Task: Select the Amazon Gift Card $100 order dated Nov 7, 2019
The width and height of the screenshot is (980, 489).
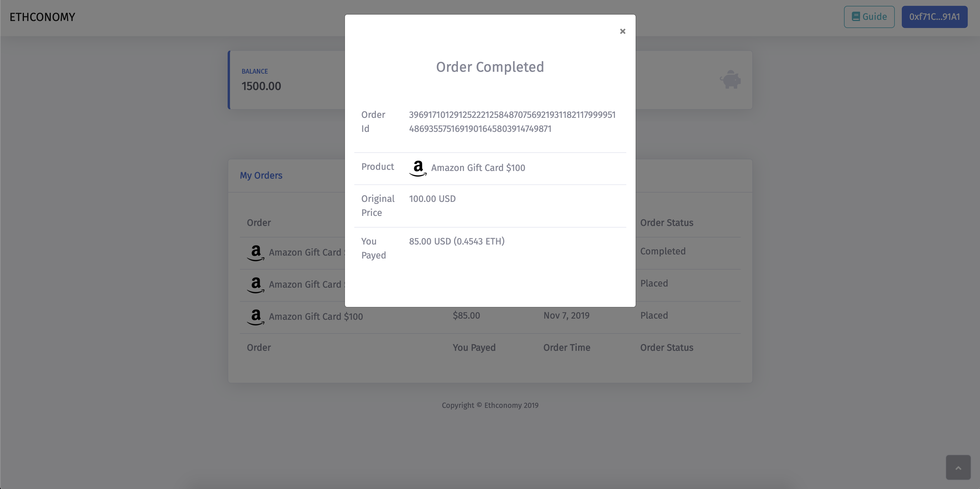Action: [x=490, y=317]
